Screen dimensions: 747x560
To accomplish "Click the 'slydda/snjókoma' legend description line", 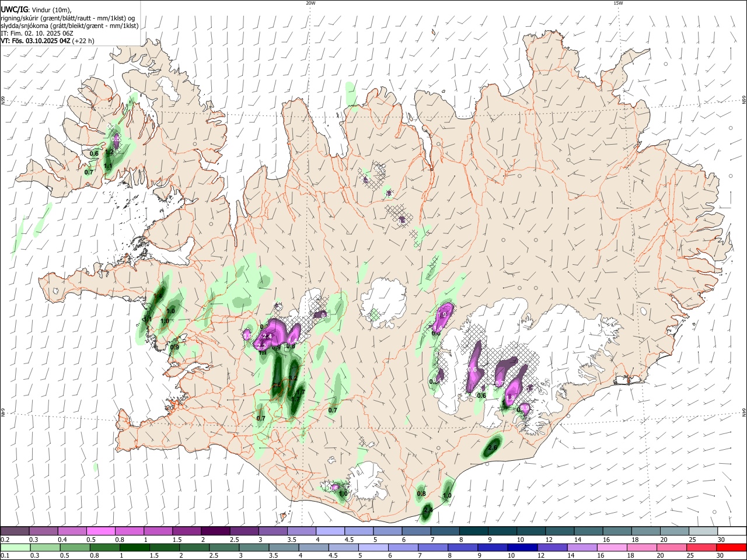I will (x=69, y=26).
